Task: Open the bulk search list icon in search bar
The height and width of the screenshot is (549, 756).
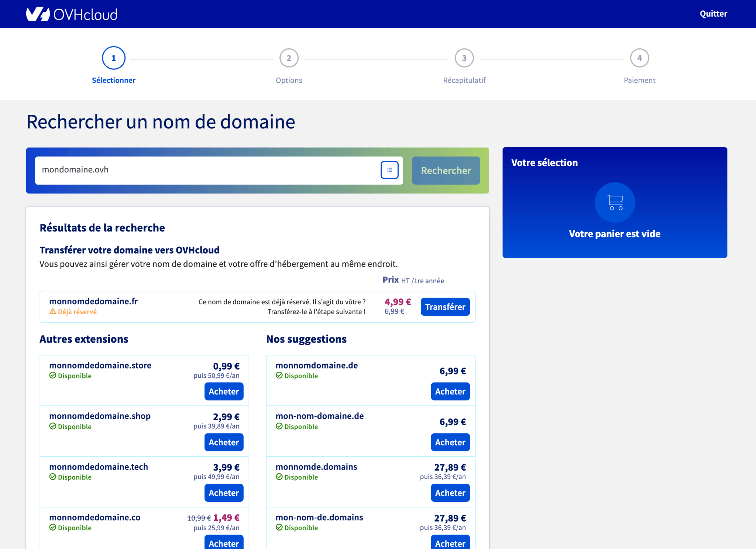Action: click(x=389, y=170)
